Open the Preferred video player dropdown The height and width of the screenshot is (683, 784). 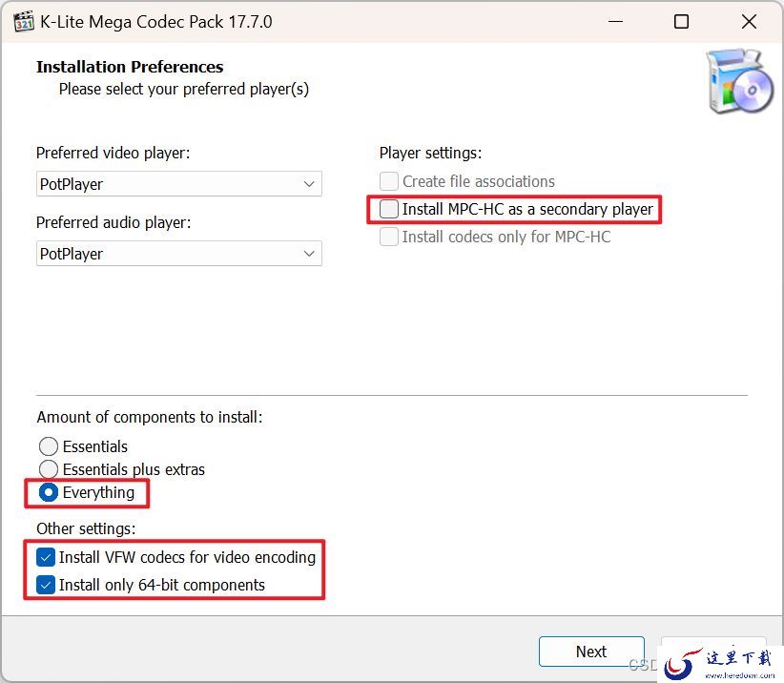(179, 184)
